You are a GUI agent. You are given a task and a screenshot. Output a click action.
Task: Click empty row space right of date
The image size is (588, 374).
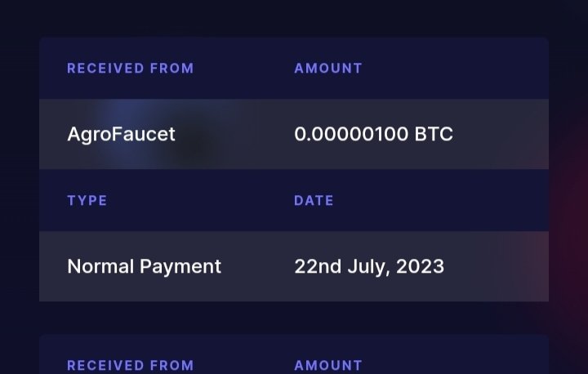[497, 267]
